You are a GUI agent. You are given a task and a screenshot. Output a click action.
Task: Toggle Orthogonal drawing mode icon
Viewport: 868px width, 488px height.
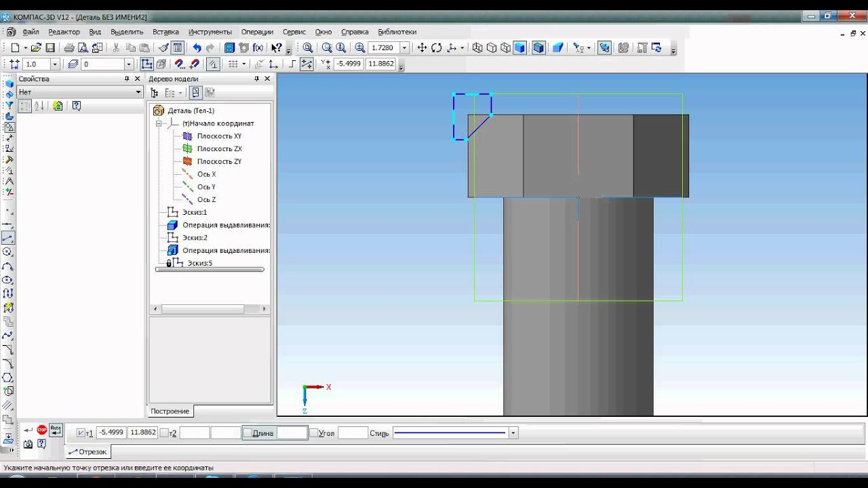[x=292, y=64]
